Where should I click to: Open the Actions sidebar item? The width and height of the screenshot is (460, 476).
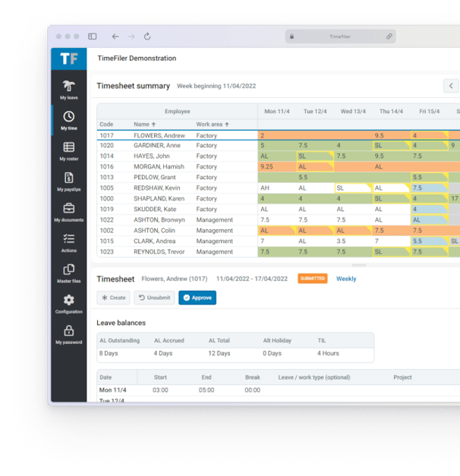(69, 243)
